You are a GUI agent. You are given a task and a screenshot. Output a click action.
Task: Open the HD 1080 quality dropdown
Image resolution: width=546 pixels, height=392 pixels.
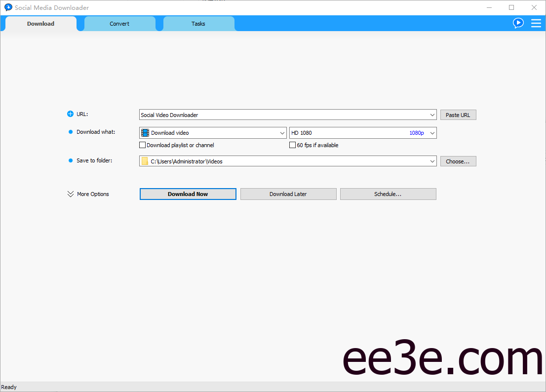coord(363,133)
